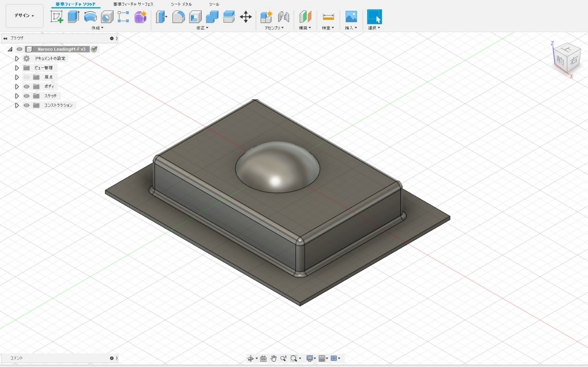Show the 原点 folder visibility
The image size is (588, 367).
[26, 77]
